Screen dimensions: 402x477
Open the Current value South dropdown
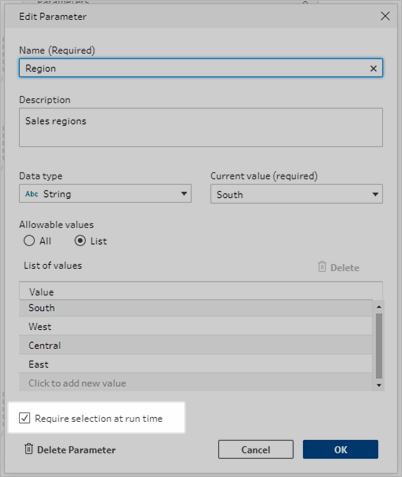(x=296, y=194)
